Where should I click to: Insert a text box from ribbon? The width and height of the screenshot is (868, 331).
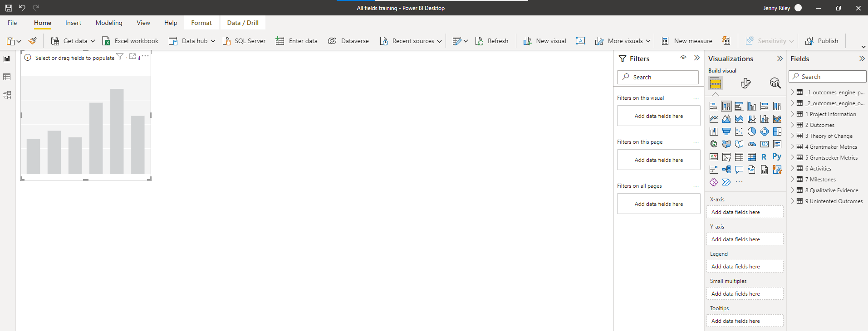coord(580,41)
